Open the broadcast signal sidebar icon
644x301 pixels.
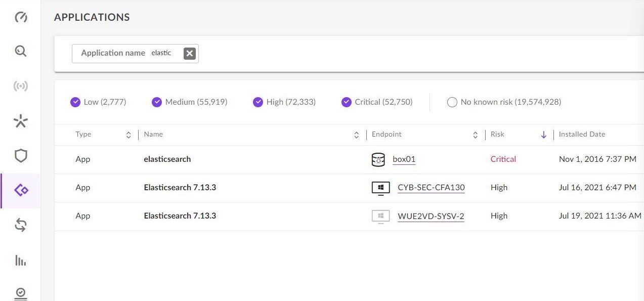pyautogui.click(x=21, y=86)
